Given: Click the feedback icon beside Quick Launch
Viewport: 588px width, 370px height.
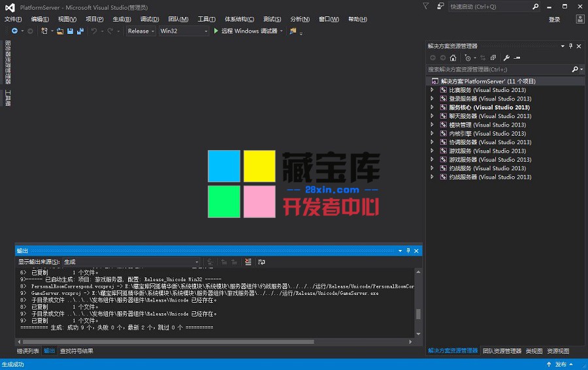Looking at the screenshot, I should click(x=440, y=6).
